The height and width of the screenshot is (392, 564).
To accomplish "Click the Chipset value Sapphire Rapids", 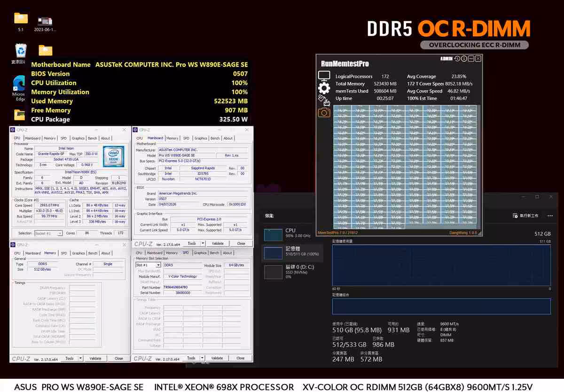I will click(x=203, y=168).
